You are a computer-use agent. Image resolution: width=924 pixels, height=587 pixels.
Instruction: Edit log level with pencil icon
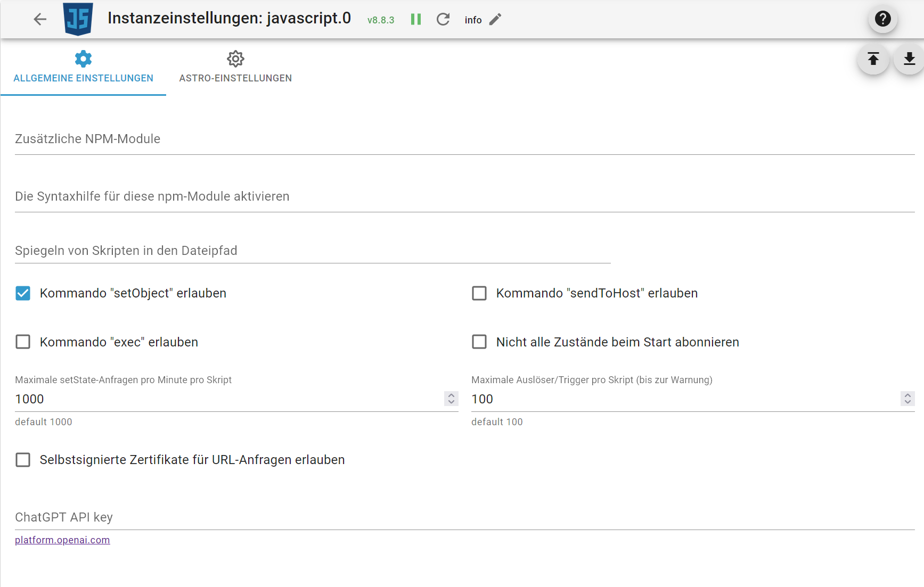tap(495, 20)
